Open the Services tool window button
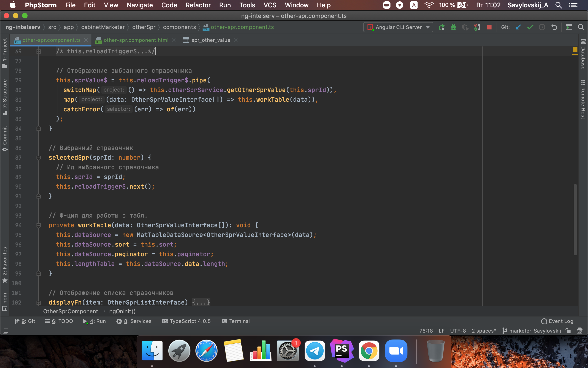 pyautogui.click(x=134, y=321)
